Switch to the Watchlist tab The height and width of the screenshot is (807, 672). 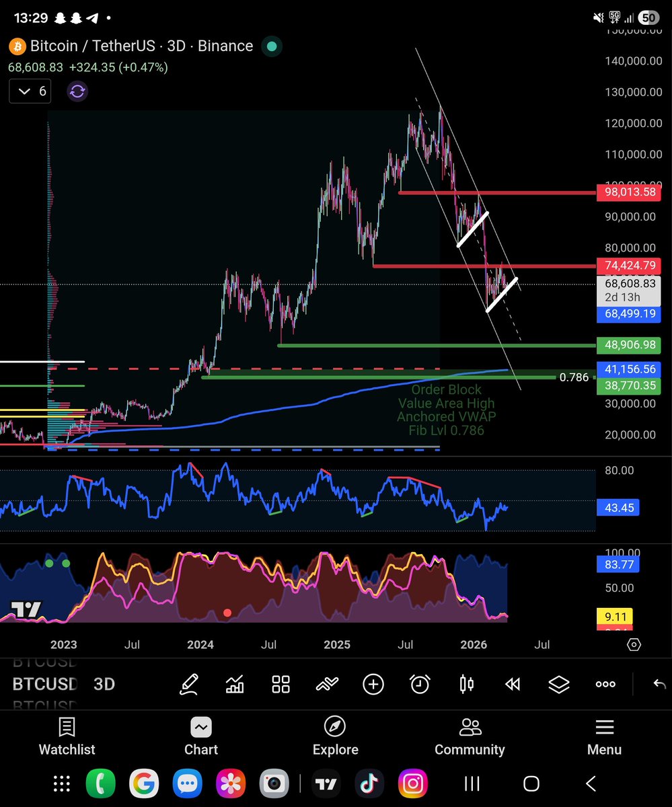tap(67, 736)
